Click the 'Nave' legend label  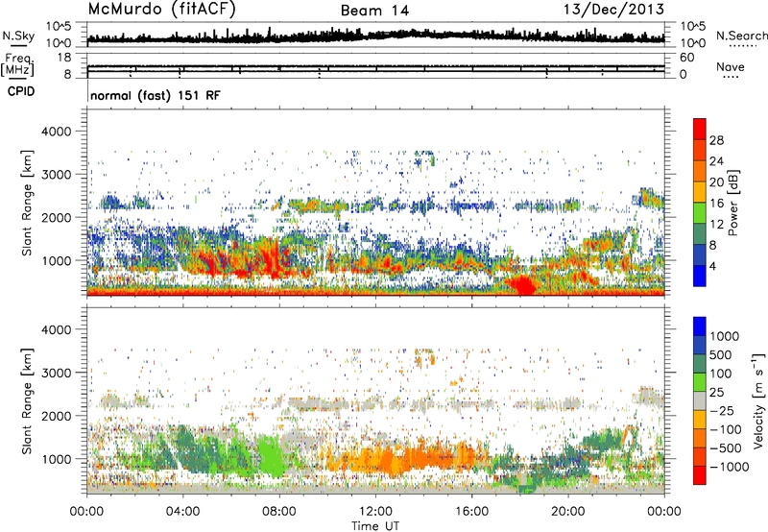click(731, 67)
